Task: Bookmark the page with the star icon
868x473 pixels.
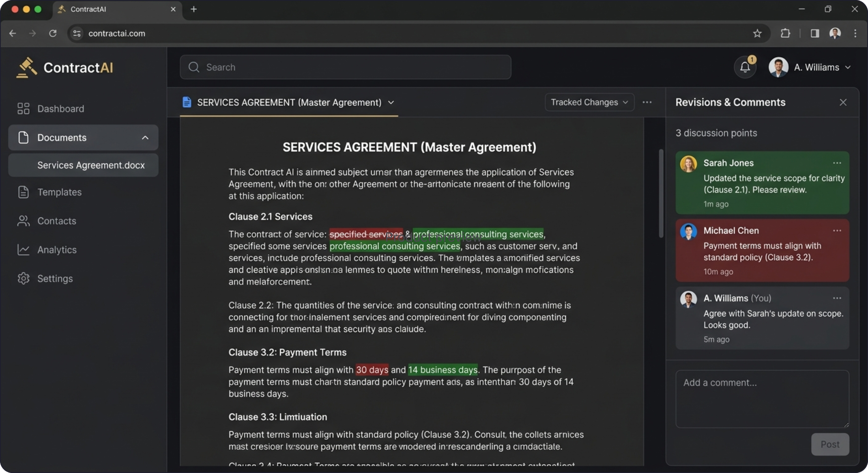Action: (757, 34)
